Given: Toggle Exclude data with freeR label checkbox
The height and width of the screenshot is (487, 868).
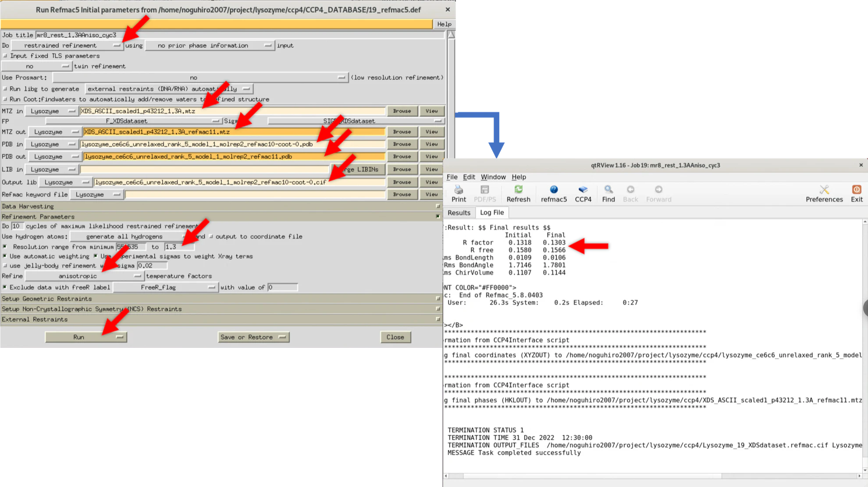Looking at the screenshot, I should point(5,287).
